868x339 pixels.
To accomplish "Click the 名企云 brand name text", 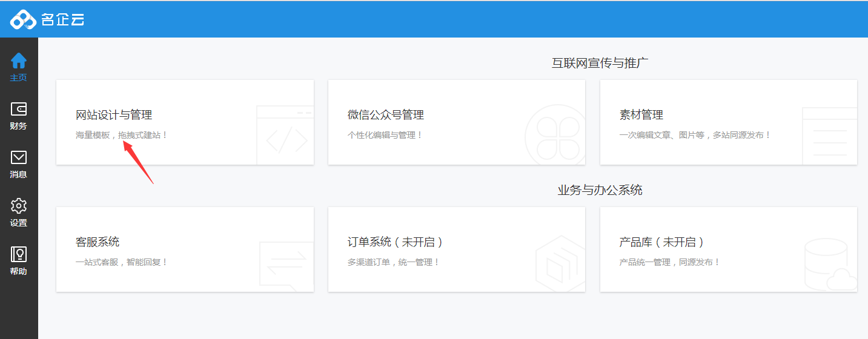I will [x=63, y=20].
